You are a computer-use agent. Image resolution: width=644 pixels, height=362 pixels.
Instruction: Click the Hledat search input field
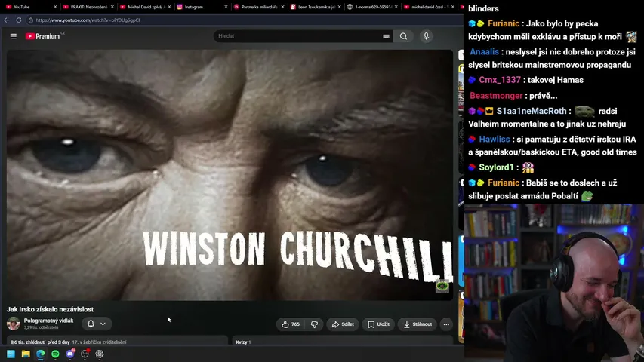tap(297, 36)
